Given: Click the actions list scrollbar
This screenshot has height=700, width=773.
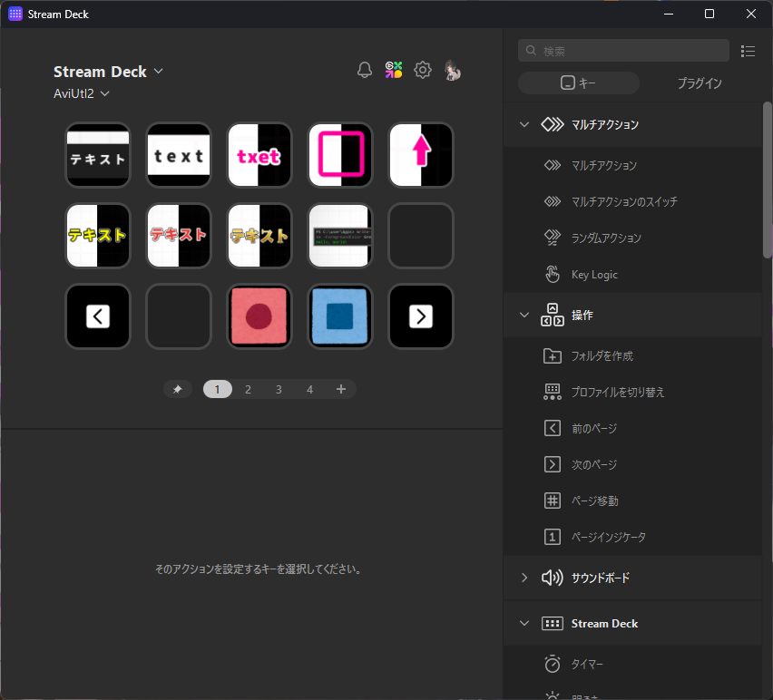Looking at the screenshot, I should point(767,180).
